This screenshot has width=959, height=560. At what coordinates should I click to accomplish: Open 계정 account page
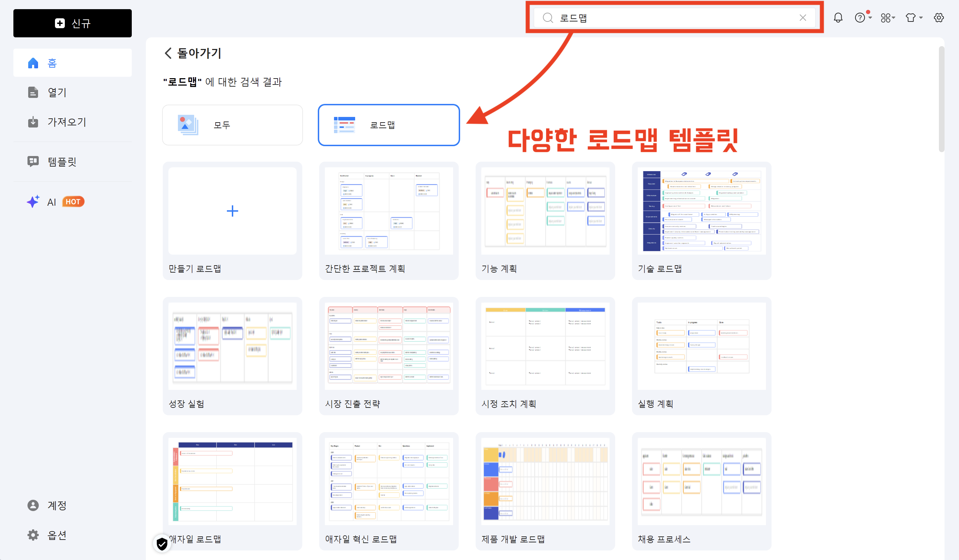[57, 505]
